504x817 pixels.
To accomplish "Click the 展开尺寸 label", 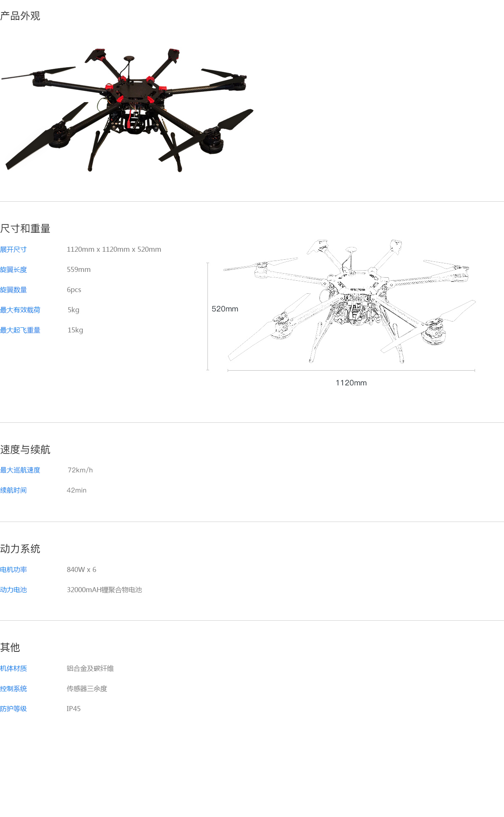I will 13,250.
